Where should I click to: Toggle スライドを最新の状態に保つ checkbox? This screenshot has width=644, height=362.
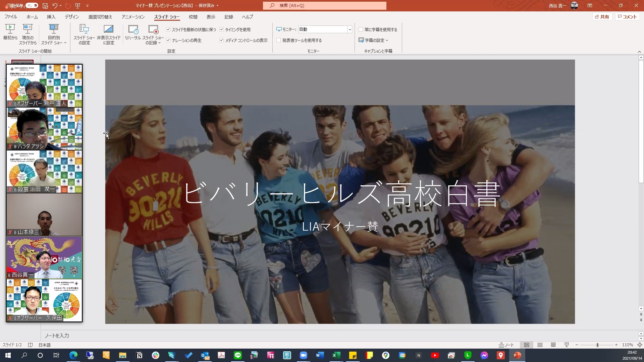click(x=168, y=29)
